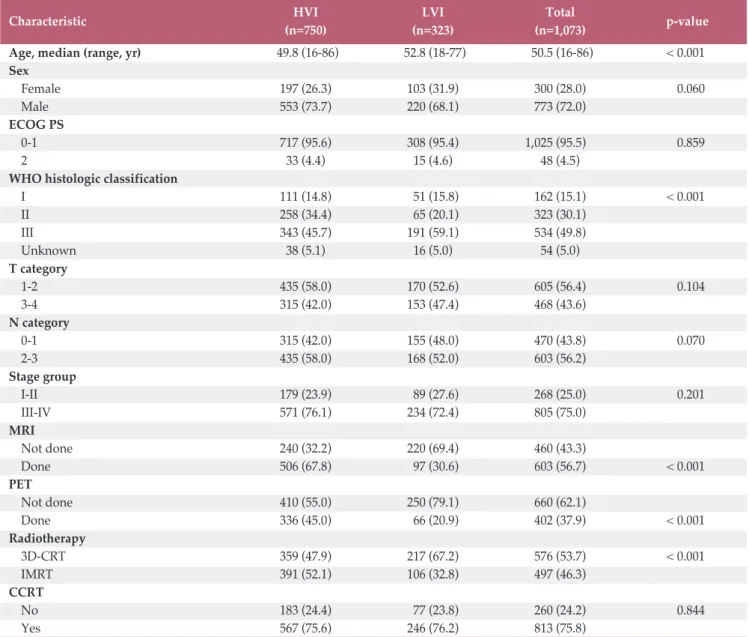Select the N category section label
The height and width of the screenshot is (637, 749).
[x=39, y=323]
